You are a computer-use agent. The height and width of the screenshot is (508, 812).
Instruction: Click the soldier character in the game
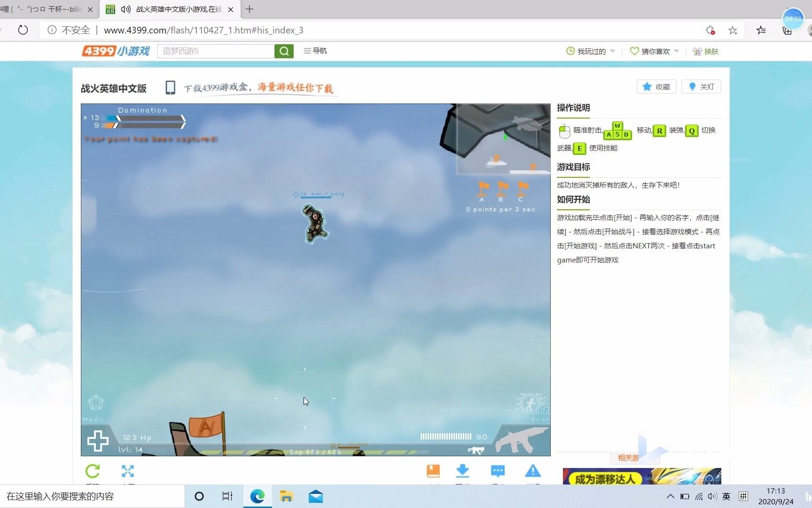tap(314, 223)
